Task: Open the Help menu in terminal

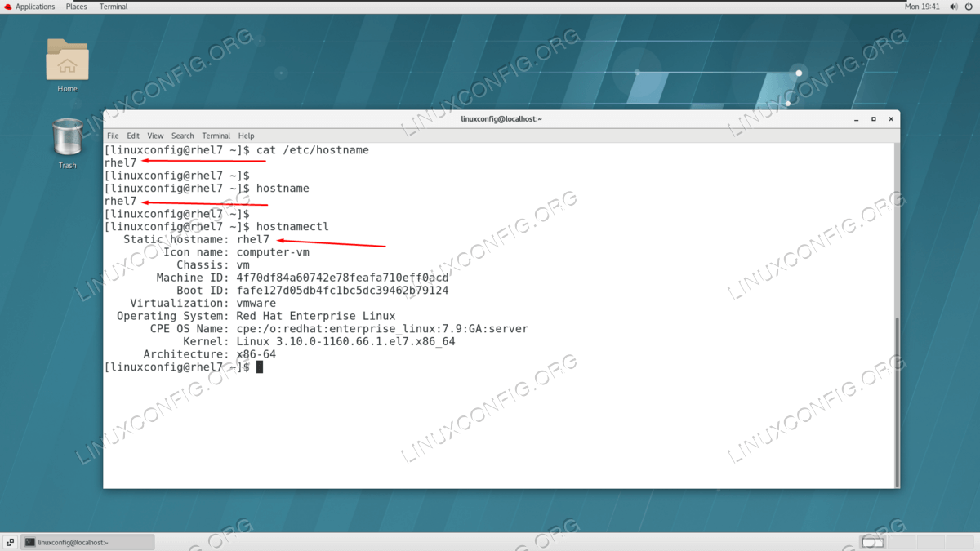Action: (247, 136)
